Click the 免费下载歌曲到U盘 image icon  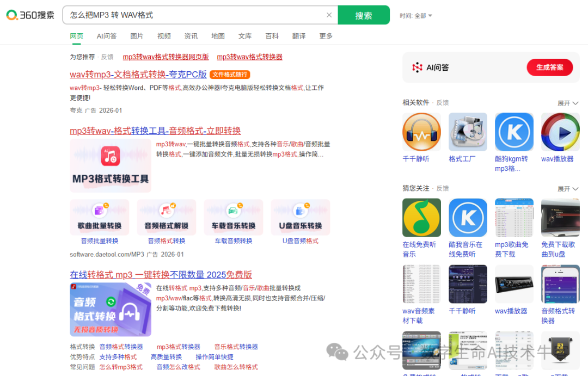point(560,218)
